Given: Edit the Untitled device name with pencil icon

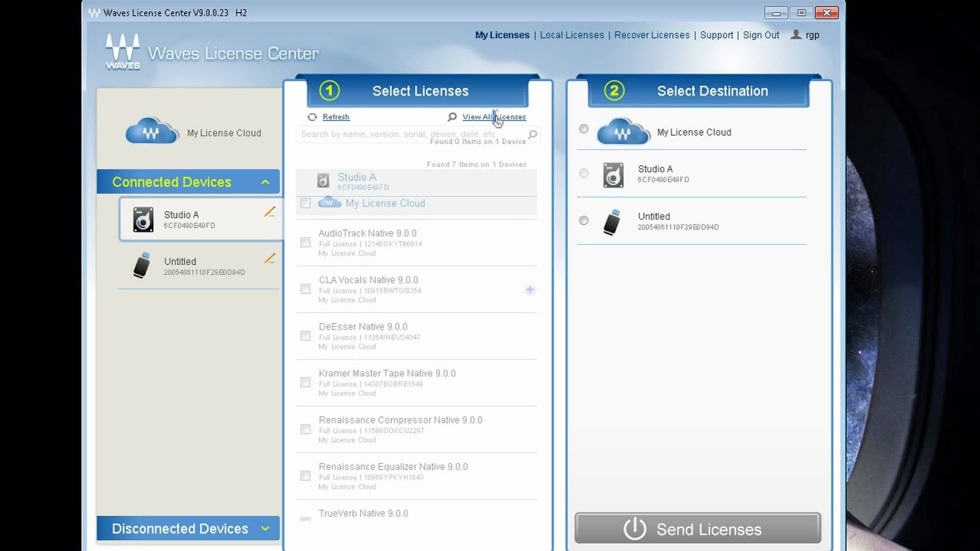Looking at the screenshot, I should tap(269, 259).
